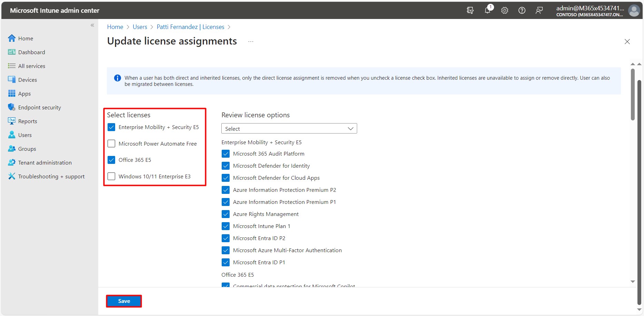Click the inner pane vertical scrollbar thumb
This screenshot has height=316, width=644.
point(633,95)
